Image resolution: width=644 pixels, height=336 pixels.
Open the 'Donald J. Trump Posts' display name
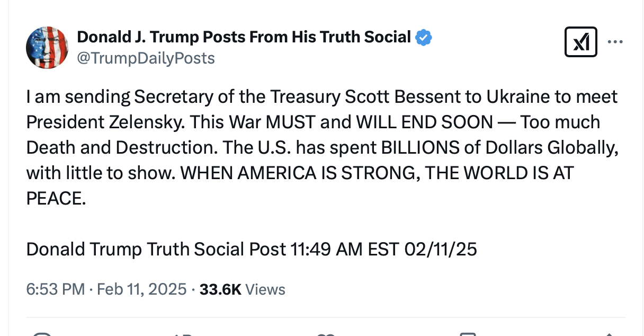(x=244, y=37)
